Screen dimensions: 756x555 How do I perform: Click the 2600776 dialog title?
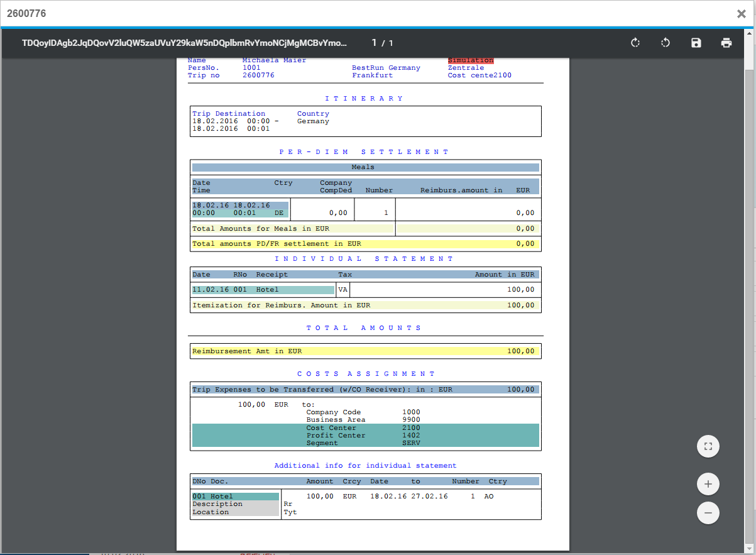pos(26,13)
